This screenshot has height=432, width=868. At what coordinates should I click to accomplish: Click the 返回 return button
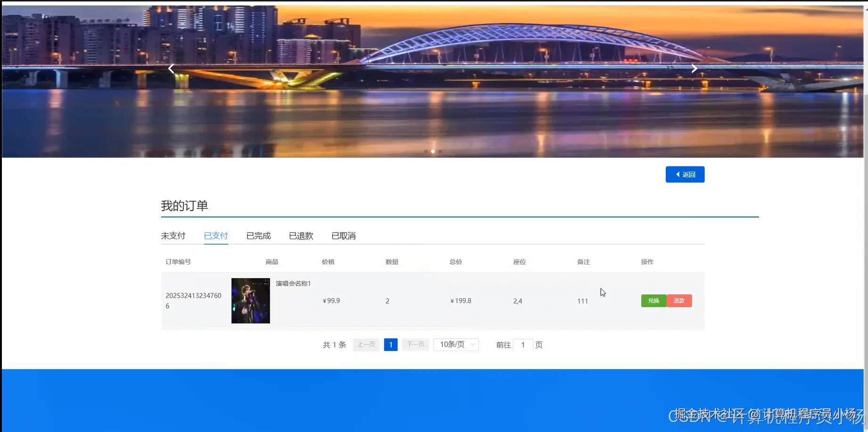coord(685,174)
